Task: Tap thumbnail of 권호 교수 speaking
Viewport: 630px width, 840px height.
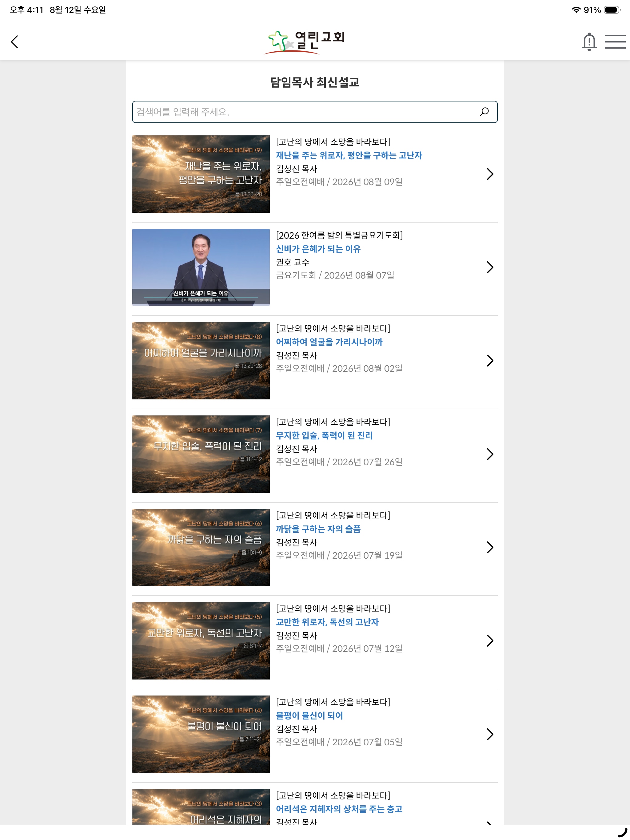Action: click(x=201, y=267)
